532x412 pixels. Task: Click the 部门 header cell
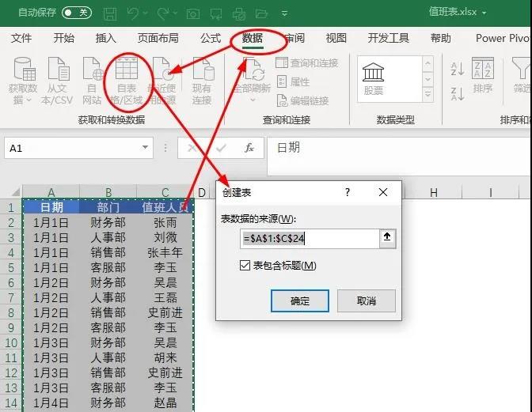click(108, 207)
